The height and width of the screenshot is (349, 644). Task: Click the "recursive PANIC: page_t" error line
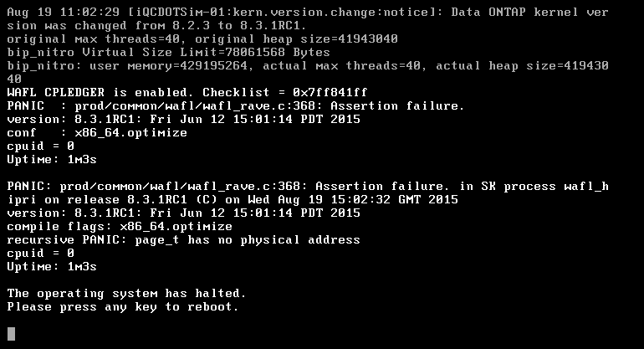pyautogui.click(x=183, y=239)
